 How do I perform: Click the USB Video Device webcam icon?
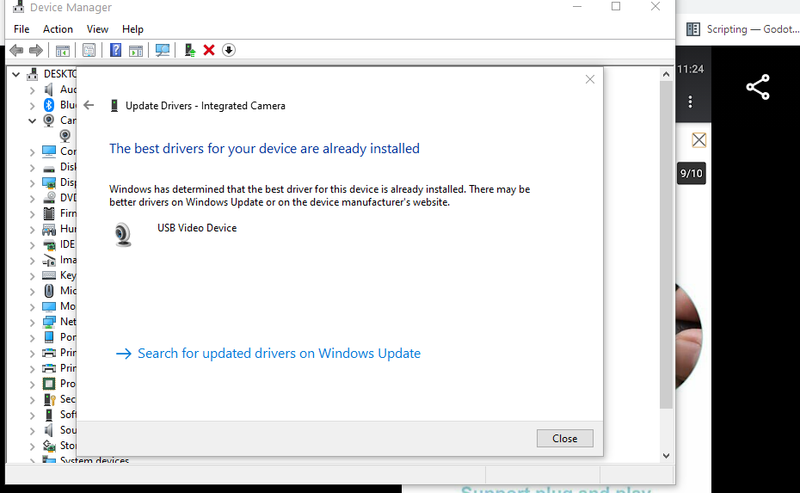coord(123,235)
